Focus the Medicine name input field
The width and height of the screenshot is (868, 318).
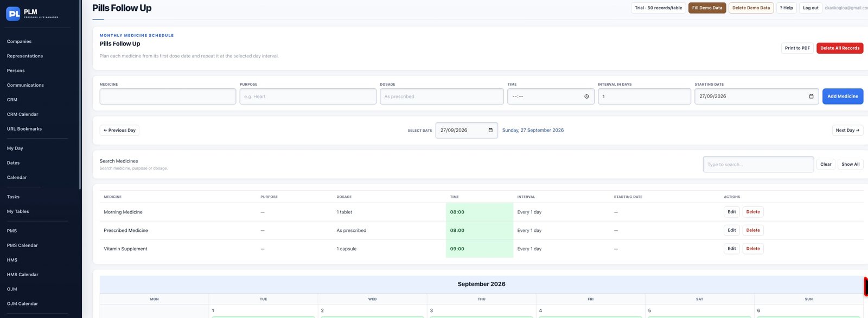pyautogui.click(x=168, y=96)
